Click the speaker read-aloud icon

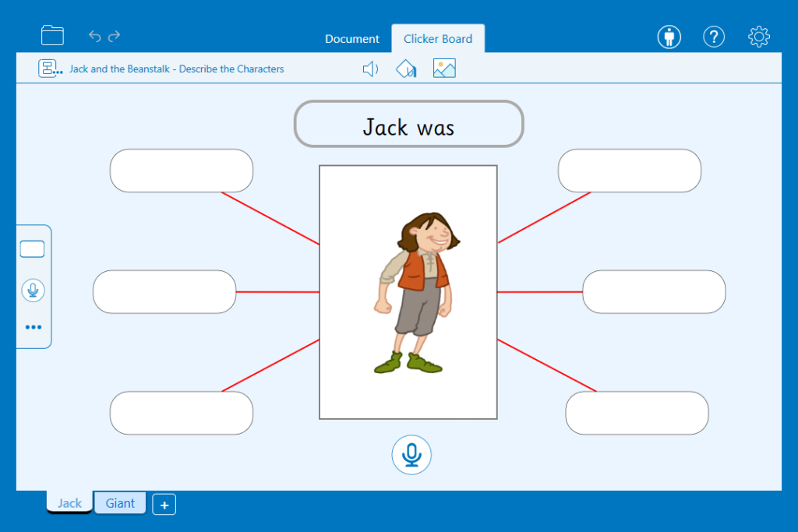pos(370,69)
